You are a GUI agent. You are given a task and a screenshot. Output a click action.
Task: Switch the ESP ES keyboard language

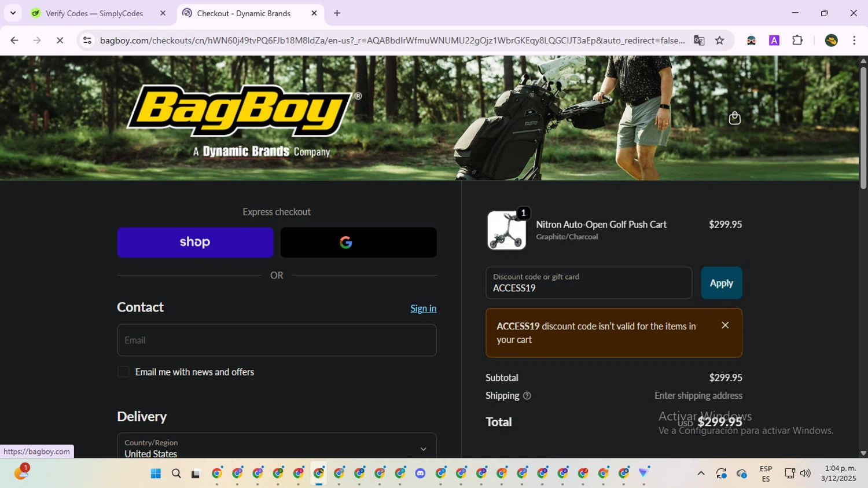(x=766, y=474)
